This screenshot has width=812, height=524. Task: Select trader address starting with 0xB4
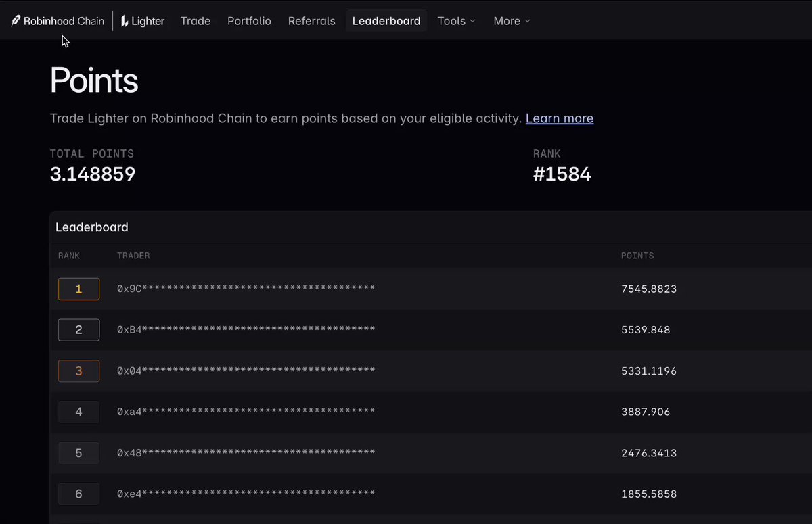[246, 330]
